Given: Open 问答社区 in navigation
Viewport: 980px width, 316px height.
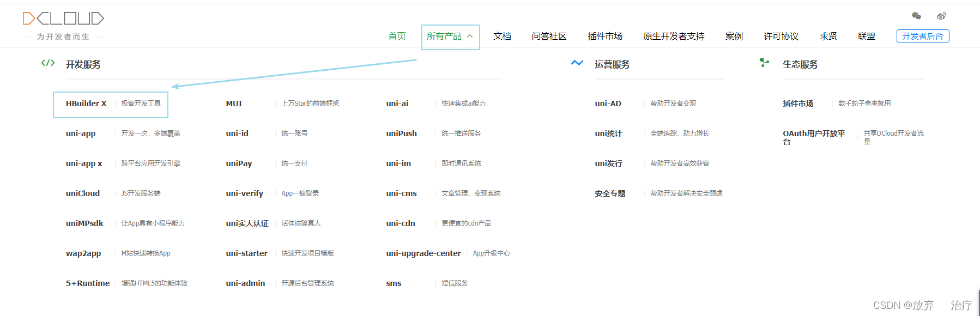Looking at the screenshot, I should [x=549, y=37].
